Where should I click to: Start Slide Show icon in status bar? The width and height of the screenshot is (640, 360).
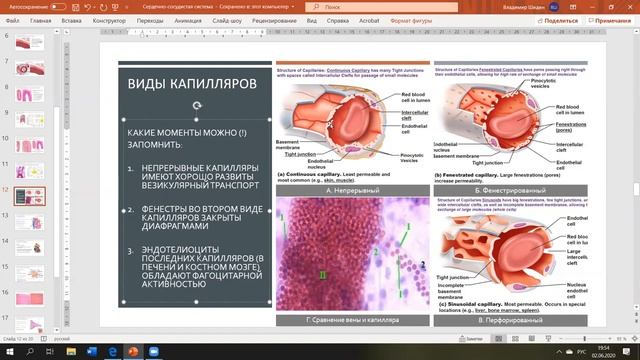(548, 339)
